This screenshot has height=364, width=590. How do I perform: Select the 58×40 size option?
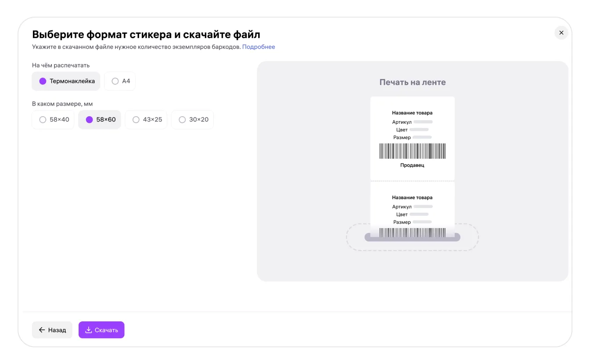pos(53,120)
